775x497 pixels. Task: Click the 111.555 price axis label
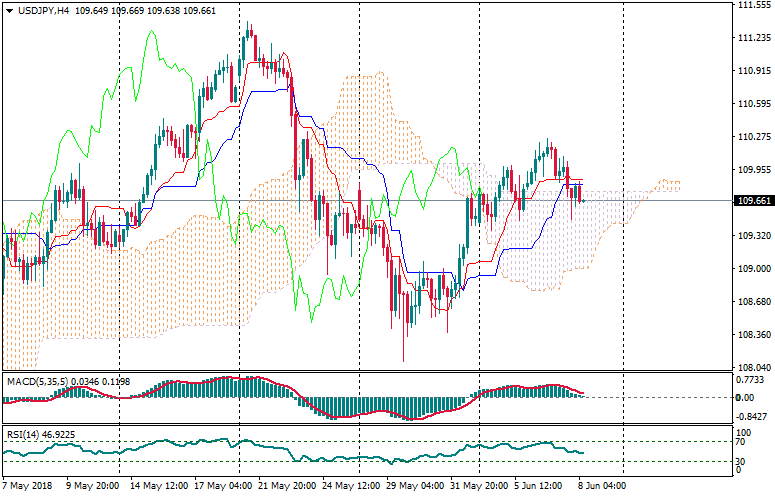752,5
